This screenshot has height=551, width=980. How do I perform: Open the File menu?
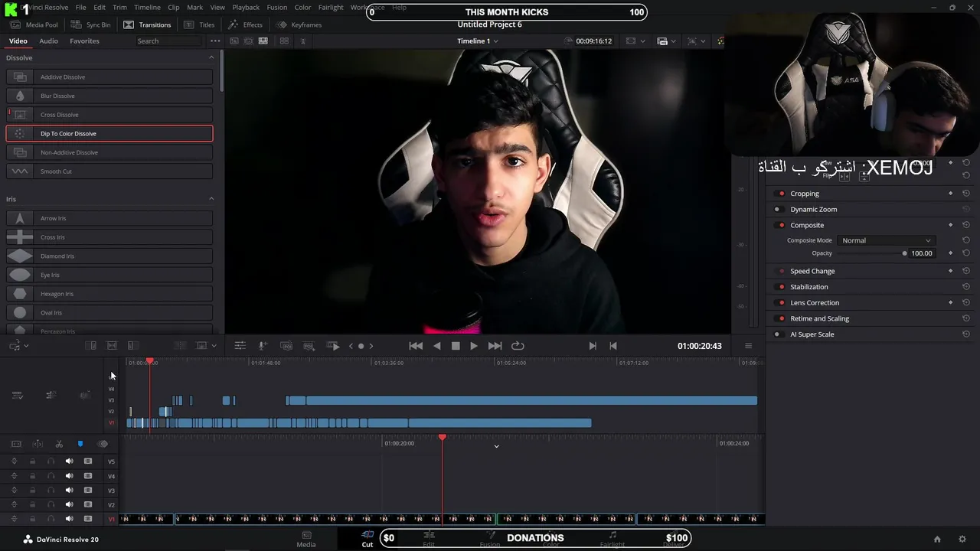80,8
